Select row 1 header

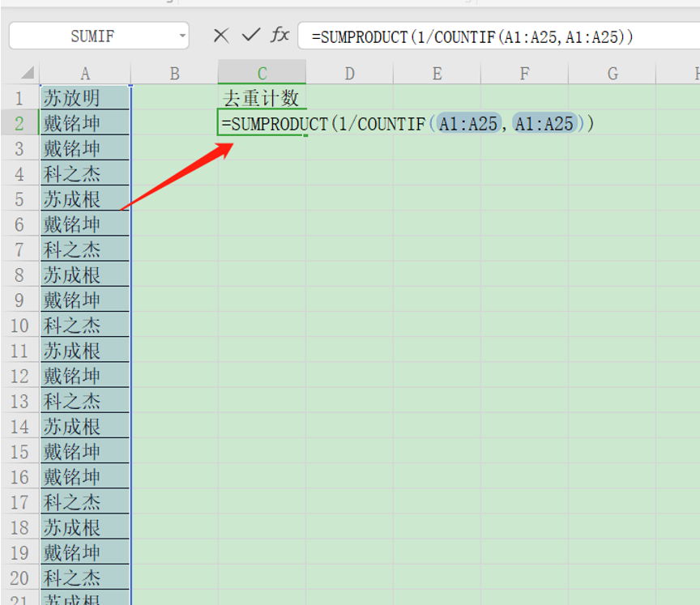click(x=19, y=98)
